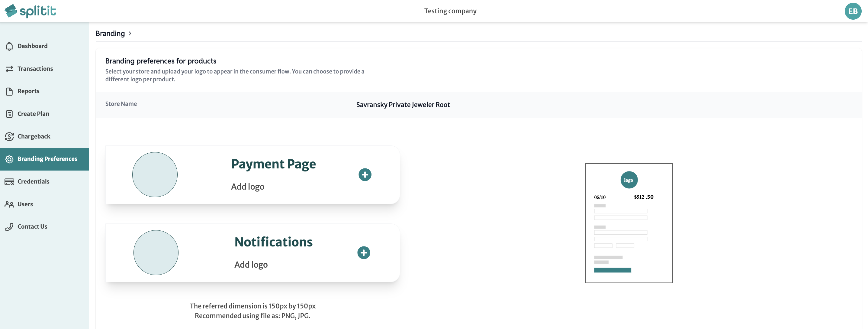
Task: Click the Contact Us phone icon
Action: click(x=9, y=227)
